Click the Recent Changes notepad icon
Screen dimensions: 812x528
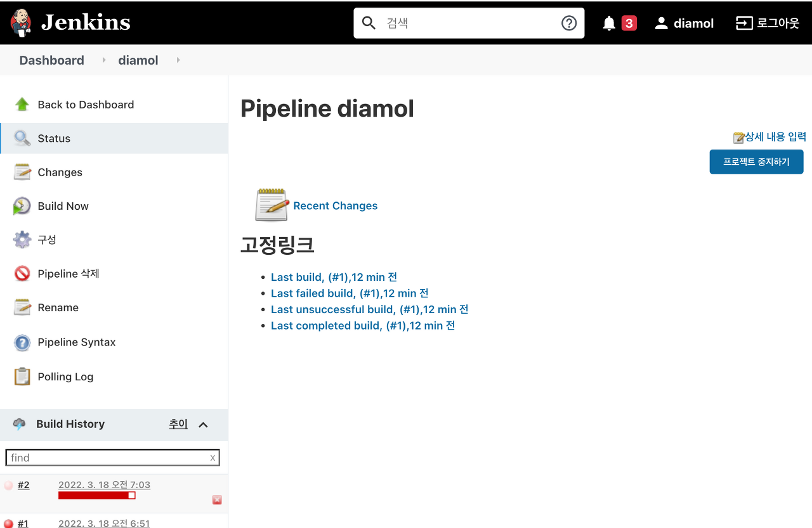point(272,205)
